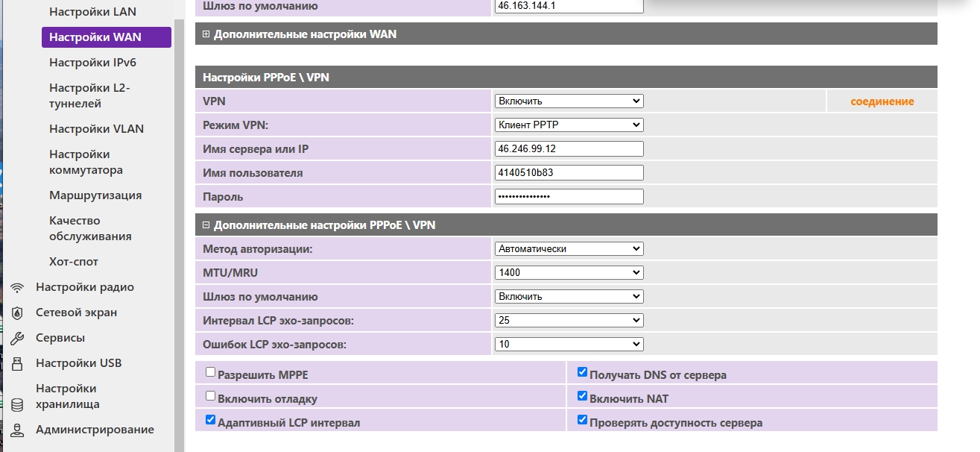Toggle the Включить отладку checkbox

pos(210,396)
